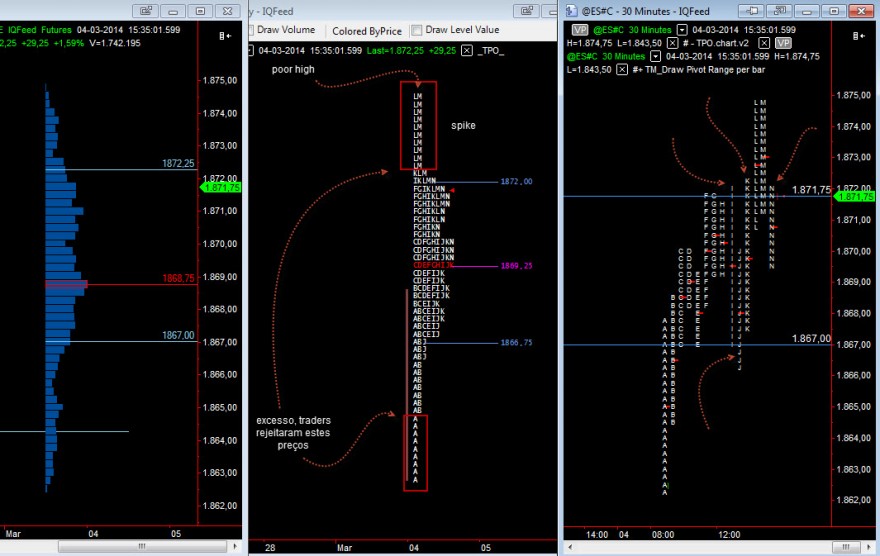The width and height of the screenshot is (880, 556).
Task: Click the scrollbar thumb in the 30 Minutes chart
Action: pyautogui.click(x=845, y=546)
